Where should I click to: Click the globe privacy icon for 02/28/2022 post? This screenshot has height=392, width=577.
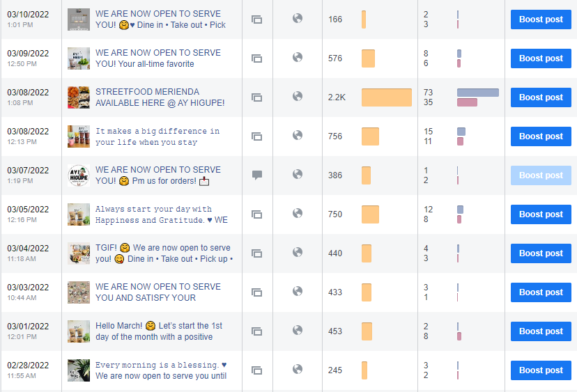tap(298, 370)
